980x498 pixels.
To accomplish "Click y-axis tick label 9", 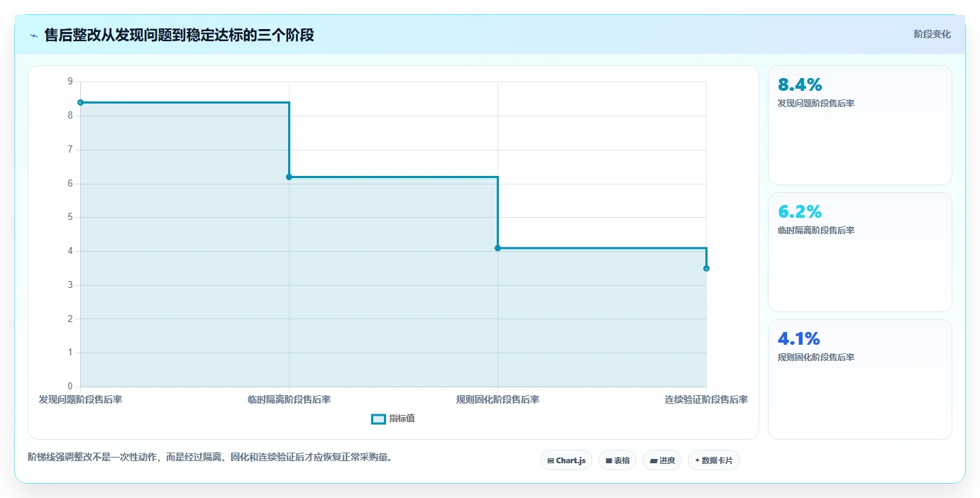I will (70, 82).
